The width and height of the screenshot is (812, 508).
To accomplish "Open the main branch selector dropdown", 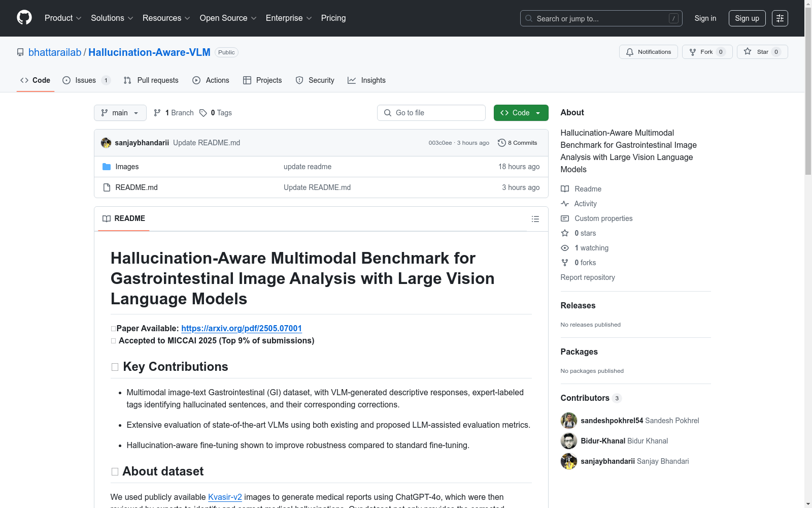I will pos(120,113).
